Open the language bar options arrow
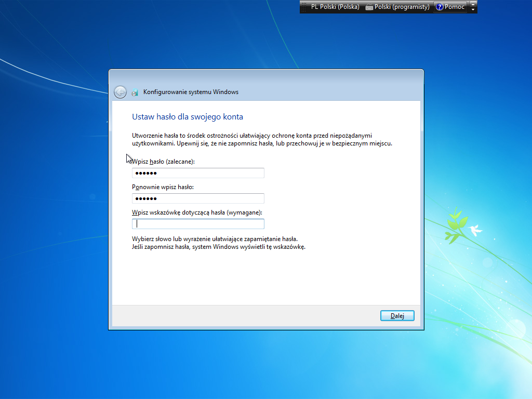 pyautogui.click(x=473, y=10)
